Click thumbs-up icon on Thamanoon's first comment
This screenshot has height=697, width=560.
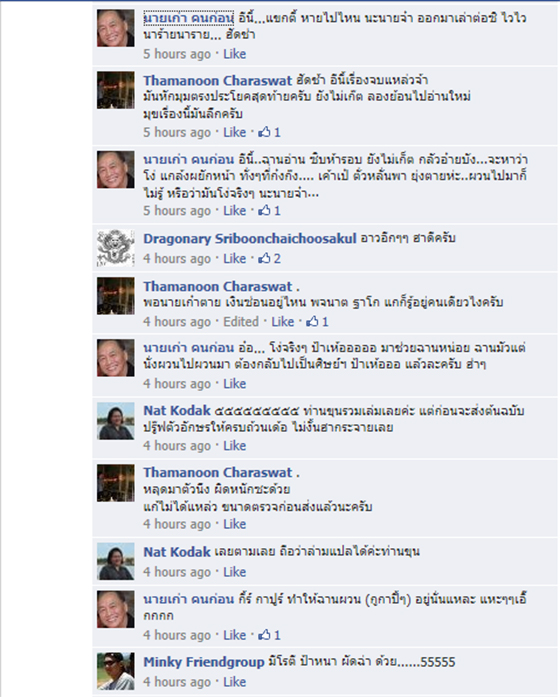[264, 132]
